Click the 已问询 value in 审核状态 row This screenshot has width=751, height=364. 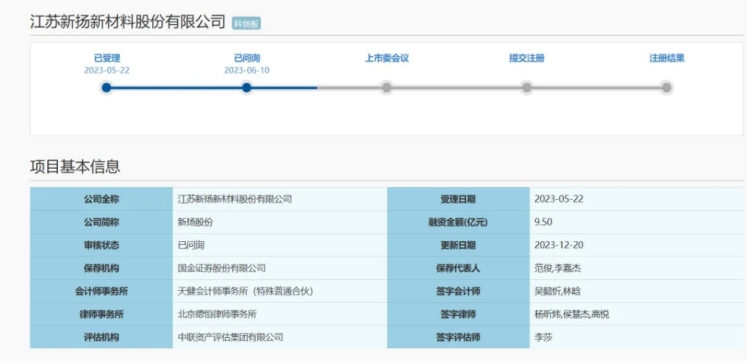[x=191, y=245]
